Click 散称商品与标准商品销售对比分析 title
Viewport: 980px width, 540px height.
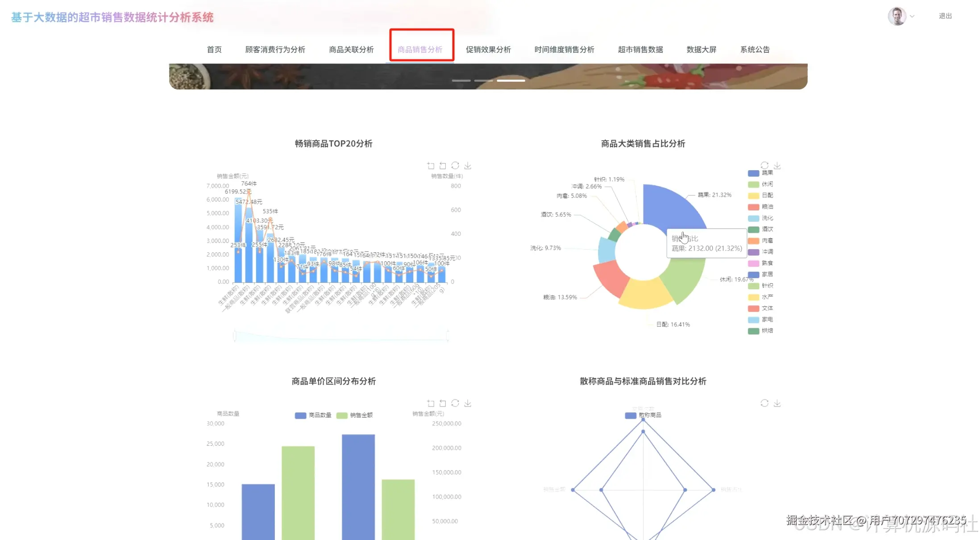pyautogui.click(x=643, y=381)
